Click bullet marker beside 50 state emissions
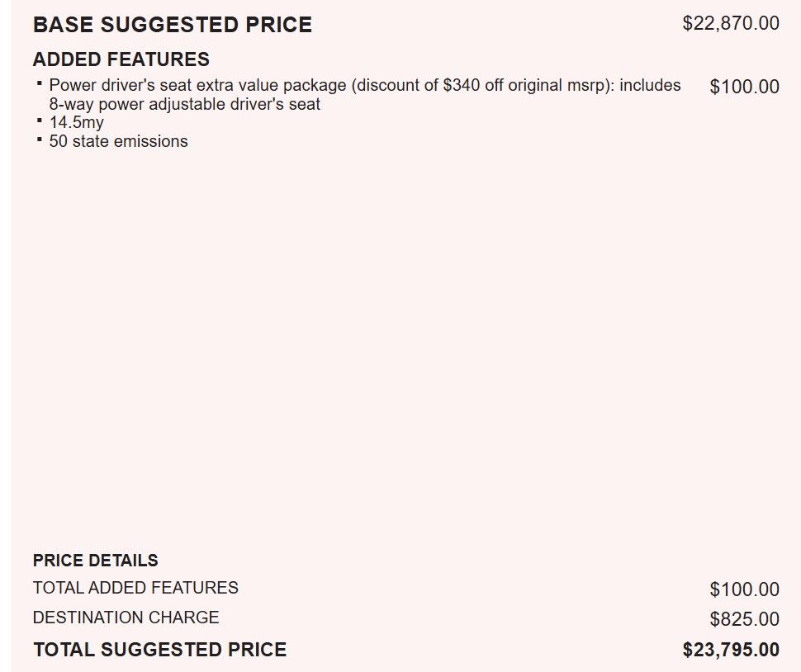Viewport: 801px width, 672px height. (39, 140)
